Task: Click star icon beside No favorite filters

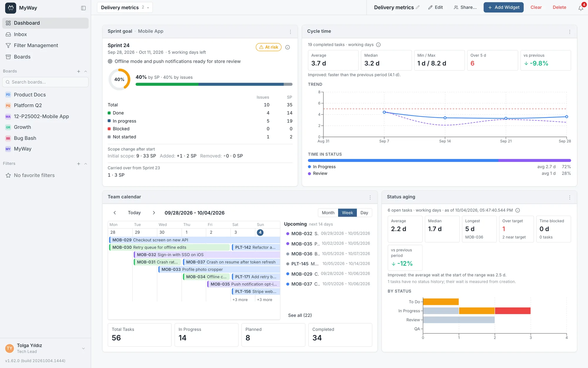Action: (x=8, y=175)
